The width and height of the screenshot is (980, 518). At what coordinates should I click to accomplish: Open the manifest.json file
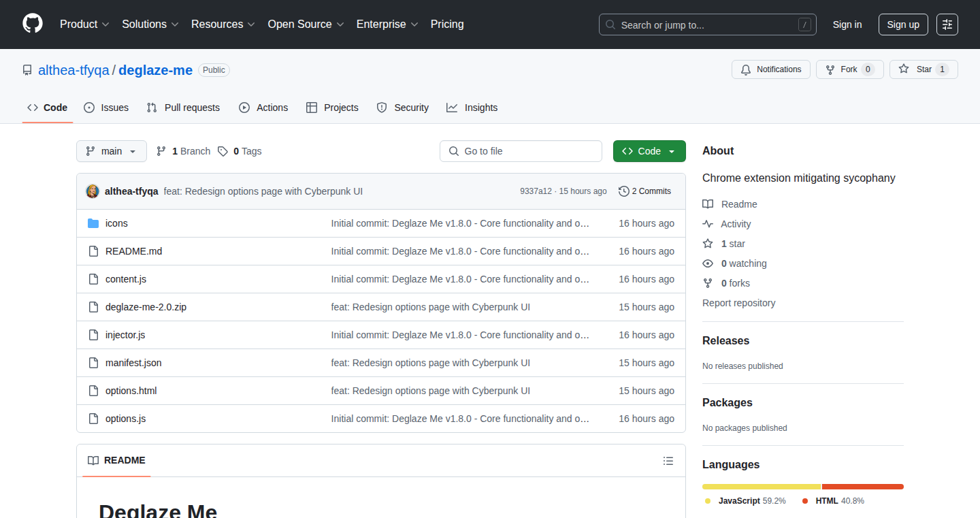coord(133,363)
